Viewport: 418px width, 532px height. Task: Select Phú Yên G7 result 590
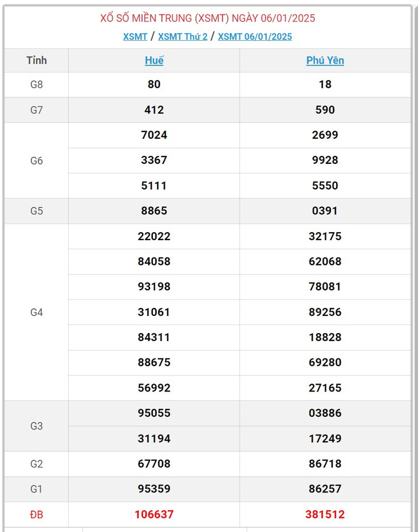point(325,110)
